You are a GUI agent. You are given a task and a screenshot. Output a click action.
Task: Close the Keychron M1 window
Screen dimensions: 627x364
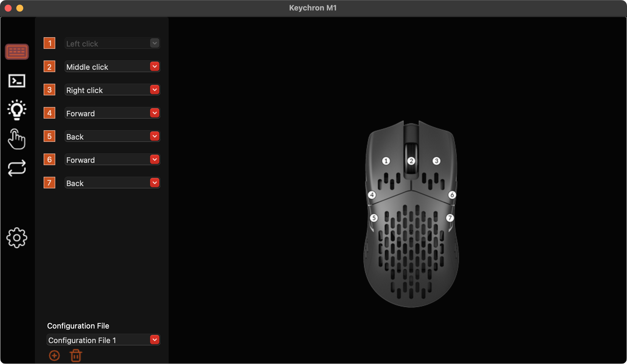coord(8,8)
